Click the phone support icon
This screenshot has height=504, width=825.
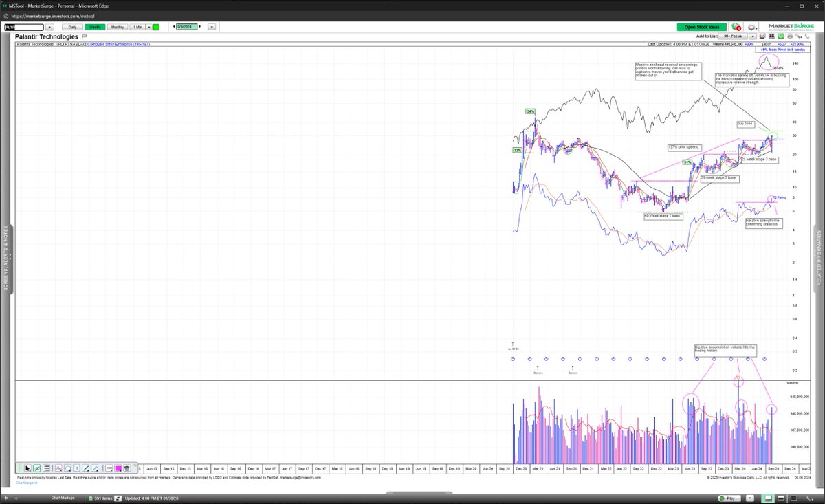point(807,36)
